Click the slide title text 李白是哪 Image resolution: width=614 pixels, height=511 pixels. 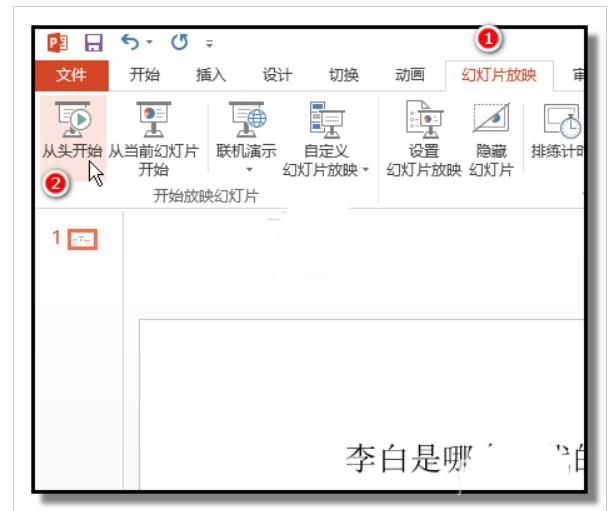(408, 458)
